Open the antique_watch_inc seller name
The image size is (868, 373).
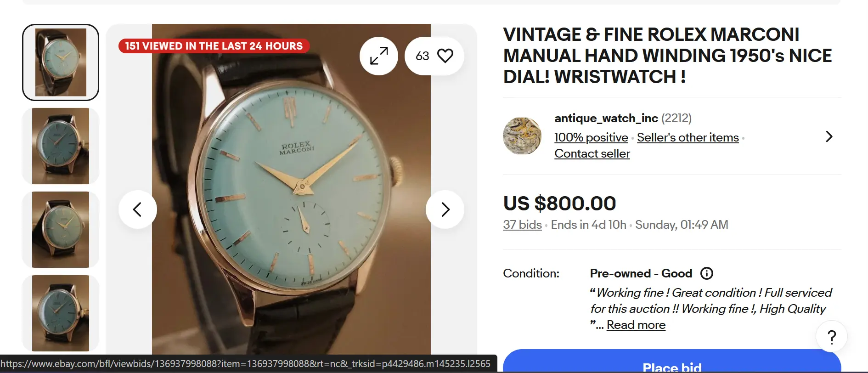point(606,118)
